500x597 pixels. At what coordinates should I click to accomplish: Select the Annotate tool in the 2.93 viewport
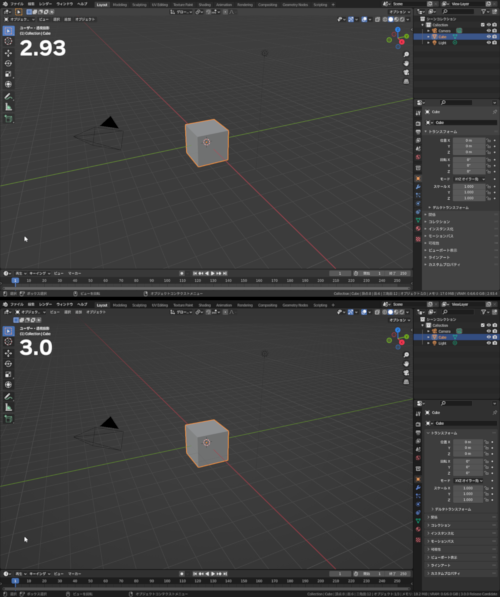click(x=8, y=96)
